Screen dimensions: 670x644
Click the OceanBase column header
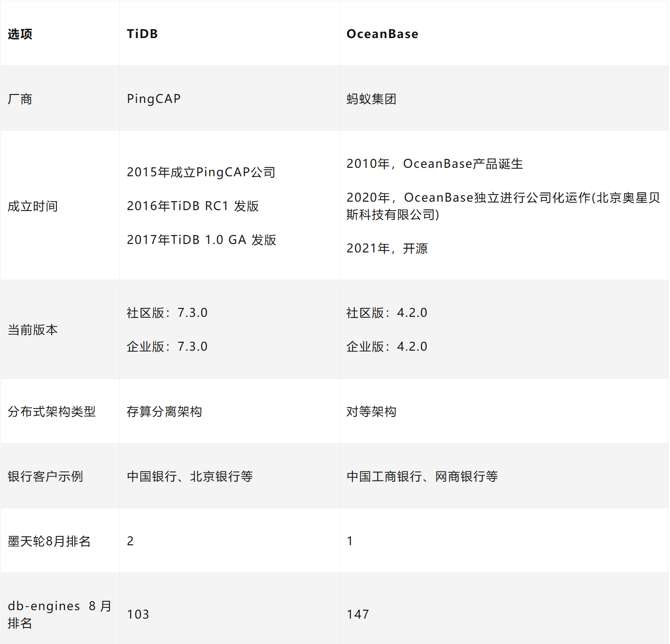[382, 33]
